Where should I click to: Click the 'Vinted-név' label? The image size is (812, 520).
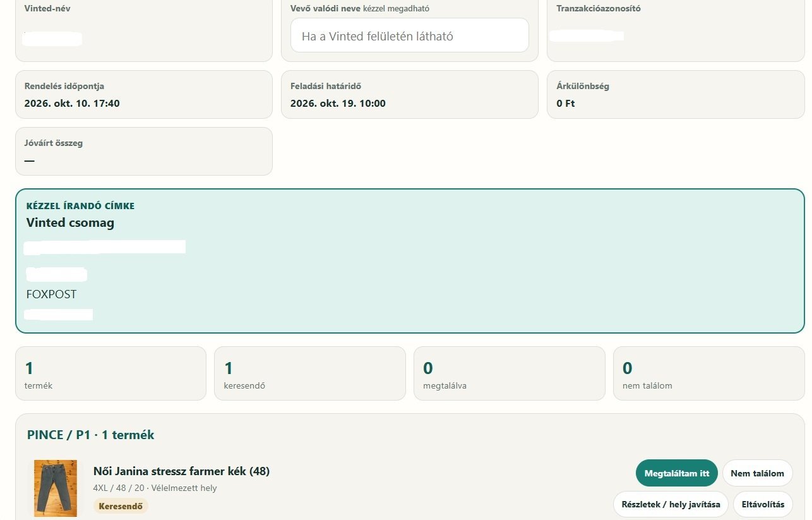(x=47, y=9)
